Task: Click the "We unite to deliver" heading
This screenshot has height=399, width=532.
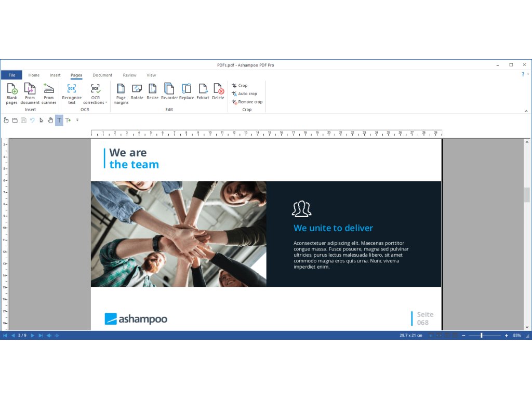Action: 333,228
